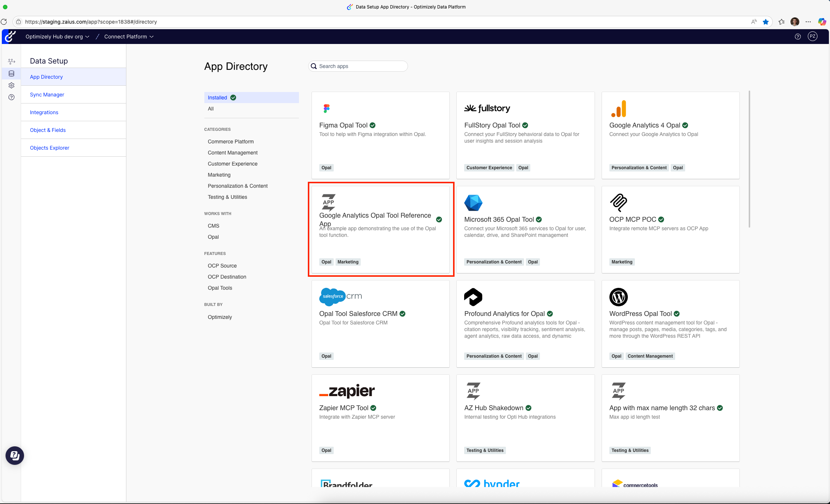Reload the page with the refresh icon
Image resolution: width=830 pixels, height=504 pixels.
point(4,22)
